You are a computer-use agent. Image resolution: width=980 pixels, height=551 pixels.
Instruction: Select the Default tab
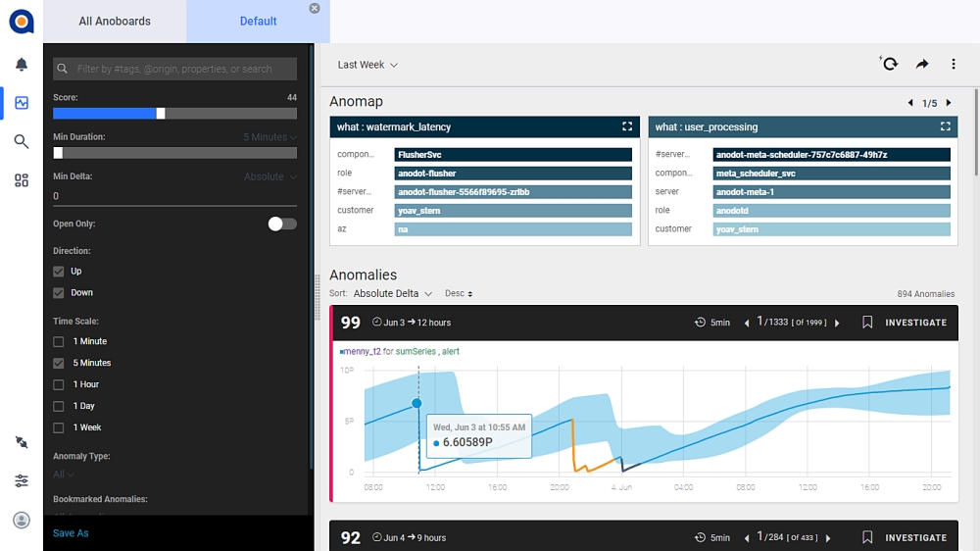click(258, 22)
